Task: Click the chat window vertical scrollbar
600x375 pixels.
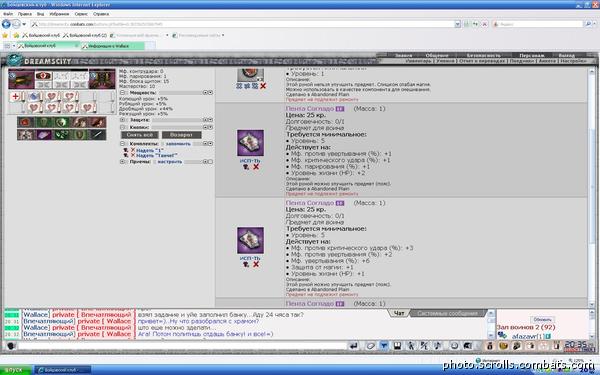Action: point(491,324)
